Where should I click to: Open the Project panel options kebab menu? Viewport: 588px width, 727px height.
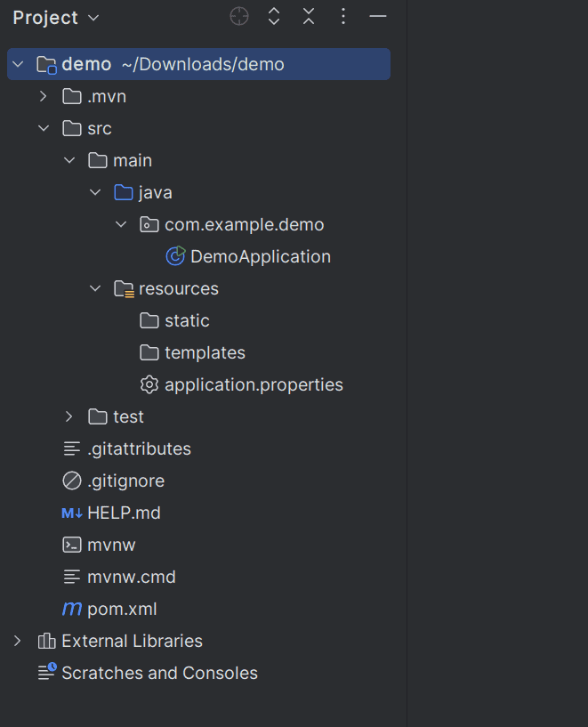343,17
